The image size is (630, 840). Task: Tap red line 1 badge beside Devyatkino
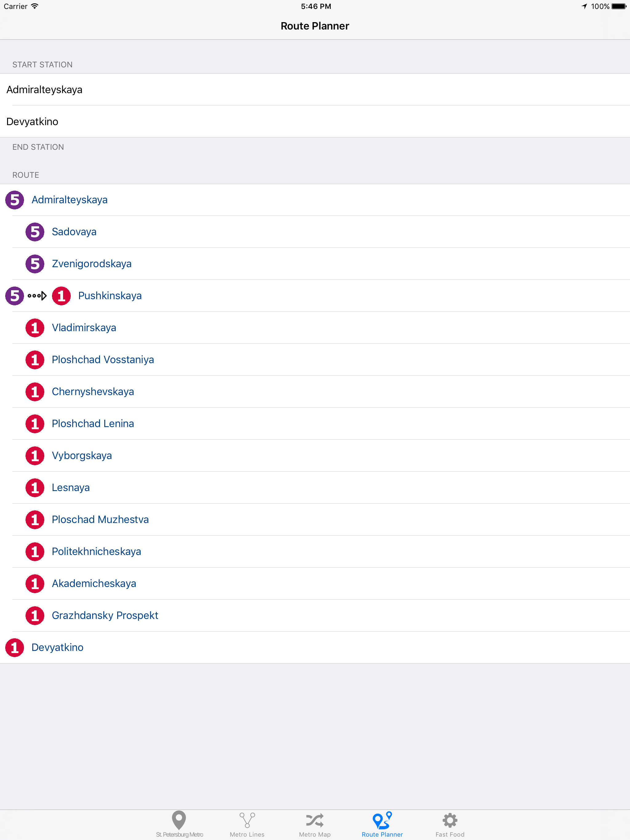click(15, 648)
